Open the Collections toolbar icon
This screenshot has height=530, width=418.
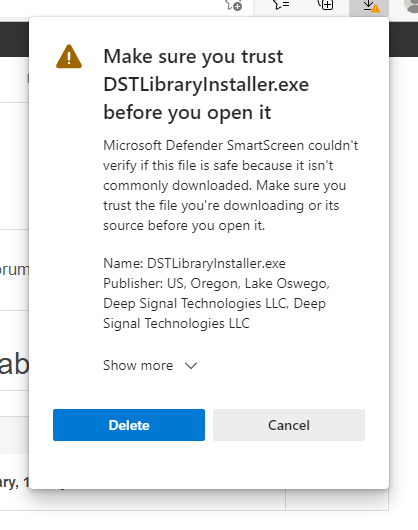[325, 4]
